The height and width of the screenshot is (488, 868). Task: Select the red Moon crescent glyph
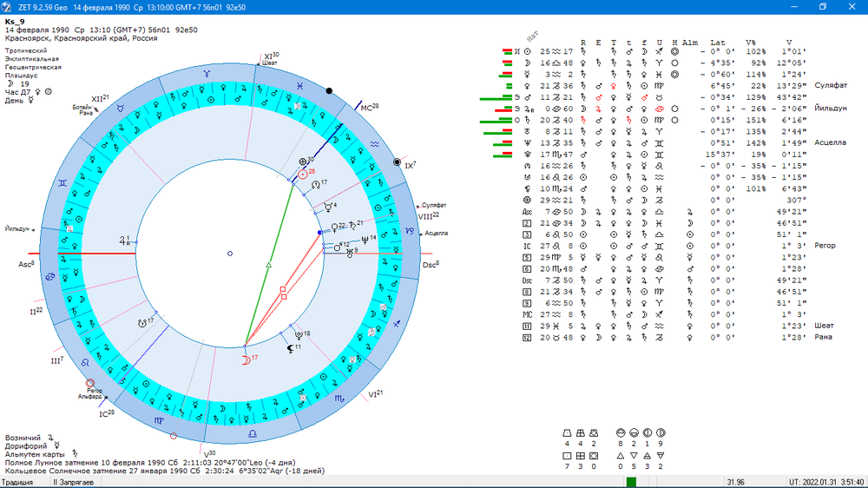pyautogui.click(x=246, y=360)
